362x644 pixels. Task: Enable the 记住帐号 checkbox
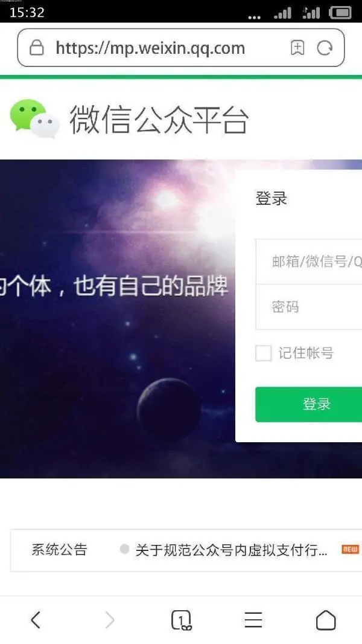tap(263, 353)
